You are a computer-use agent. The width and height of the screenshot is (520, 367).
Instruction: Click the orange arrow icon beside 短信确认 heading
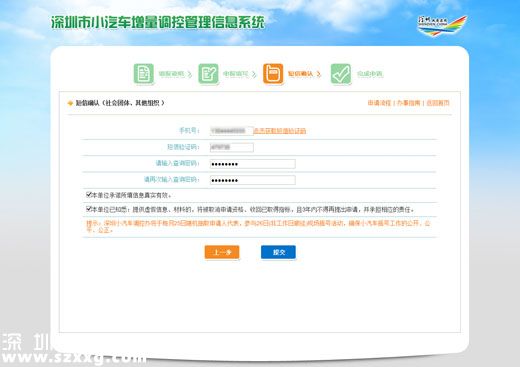coord(70,103)
